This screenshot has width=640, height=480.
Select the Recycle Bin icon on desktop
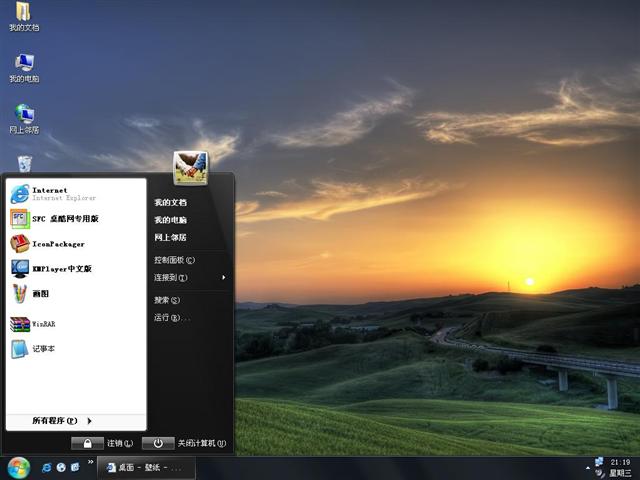click(x=24, y=163)
